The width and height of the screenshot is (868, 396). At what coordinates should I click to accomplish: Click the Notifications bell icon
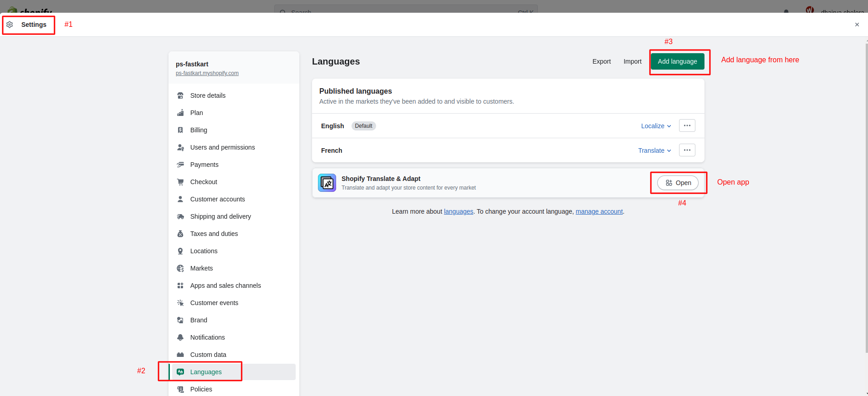pyautogui.click(x=180, y=337)
